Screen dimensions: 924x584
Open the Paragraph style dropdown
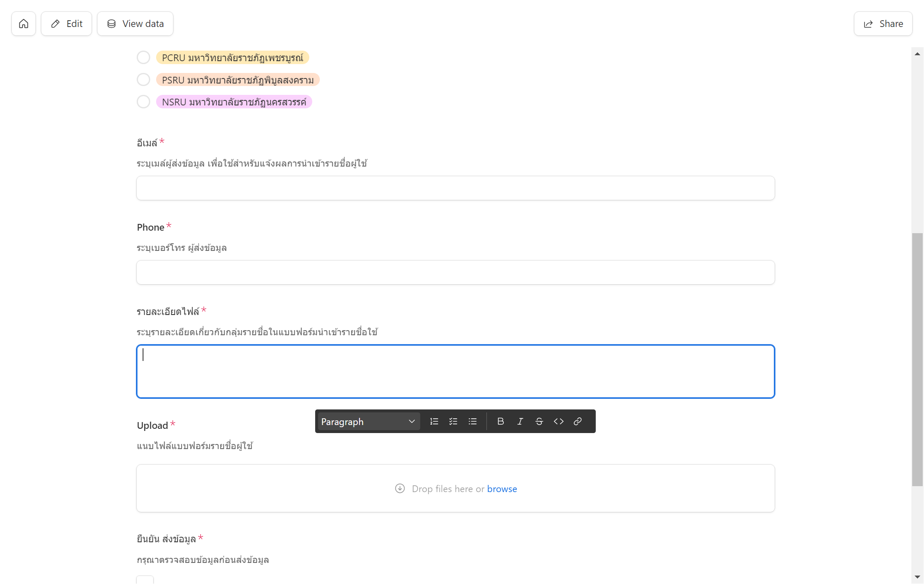click(369, 421)
